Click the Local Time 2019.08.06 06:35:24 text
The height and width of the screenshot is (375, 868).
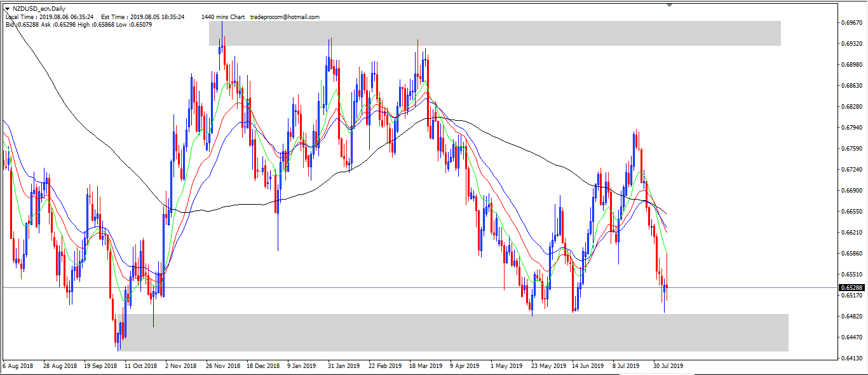coord(50,17)
